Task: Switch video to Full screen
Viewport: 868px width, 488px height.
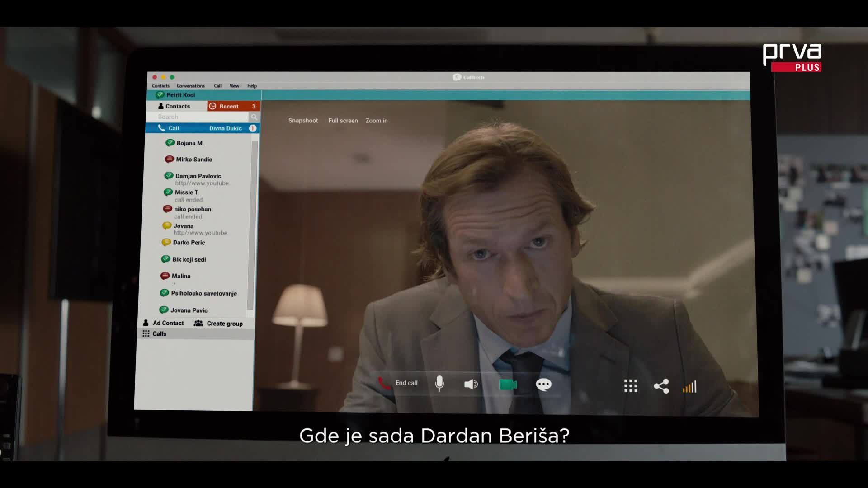Action: 343,121
